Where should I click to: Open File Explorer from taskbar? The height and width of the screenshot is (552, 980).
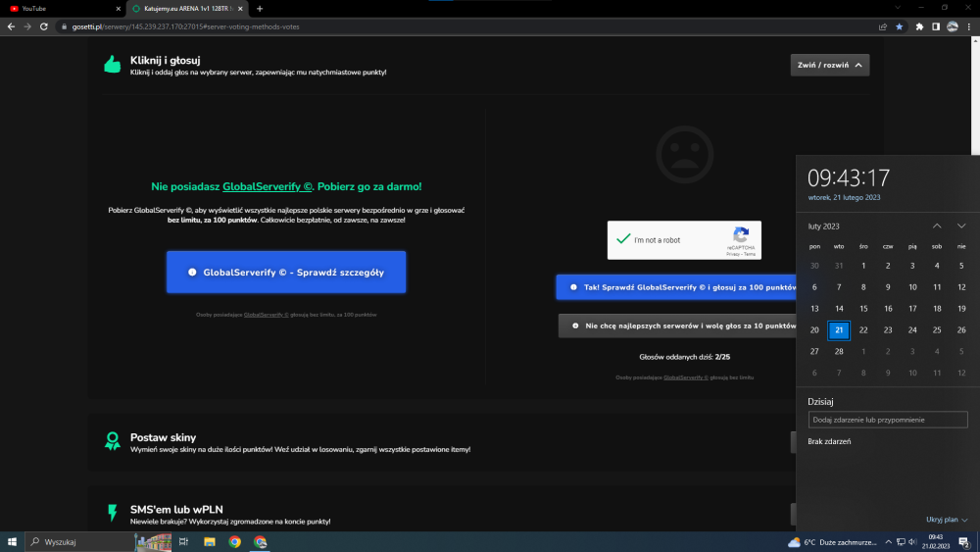click(x=210, y=542)
